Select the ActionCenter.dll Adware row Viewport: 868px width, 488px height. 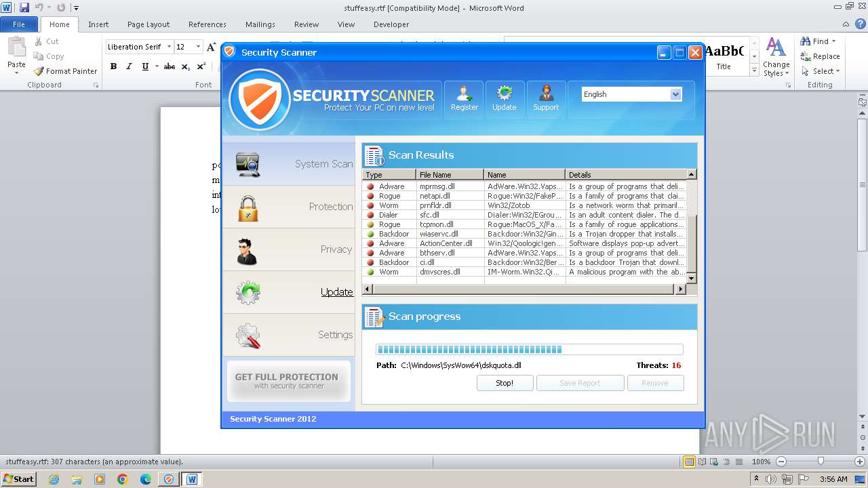pyautogui.click(x=525, y=243)
